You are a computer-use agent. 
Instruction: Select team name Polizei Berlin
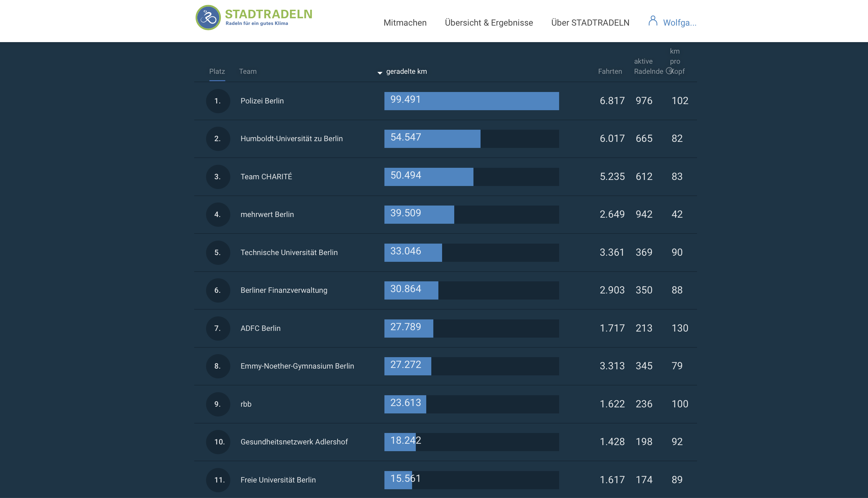click(262, 101)
